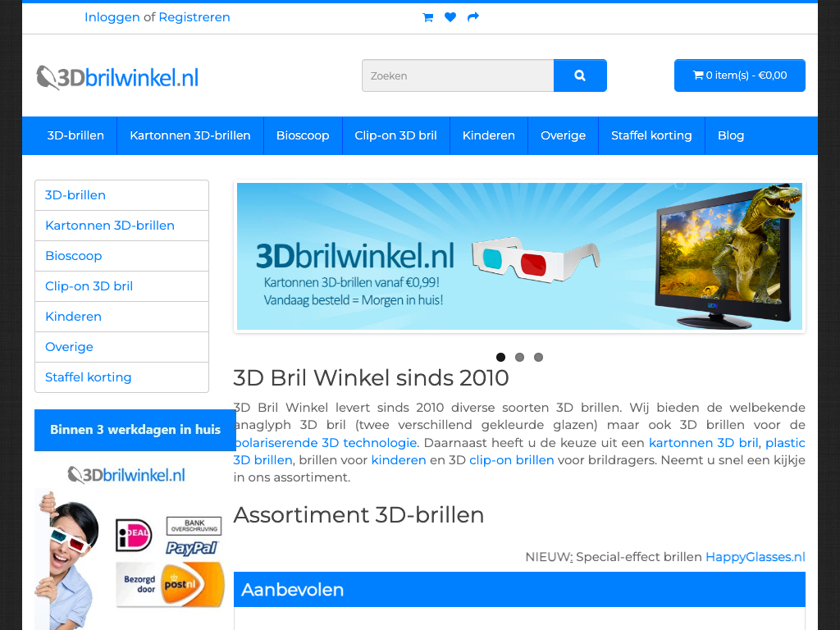
Task: Switch to the second carousel slide dot
Action: 519,357
